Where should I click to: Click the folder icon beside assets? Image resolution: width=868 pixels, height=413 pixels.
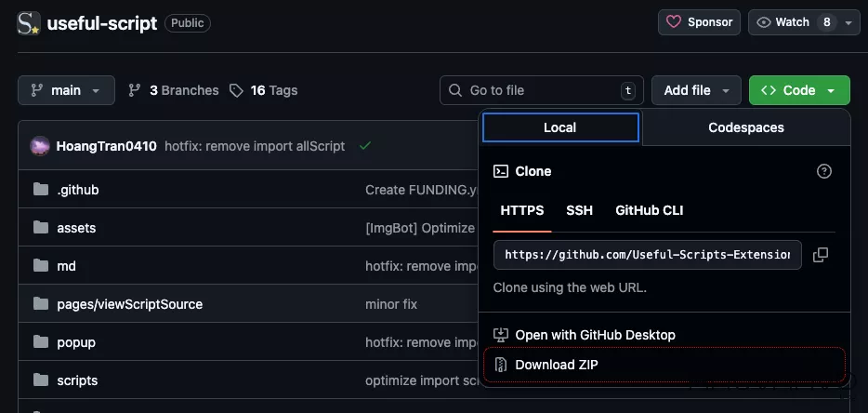point(40,228)
